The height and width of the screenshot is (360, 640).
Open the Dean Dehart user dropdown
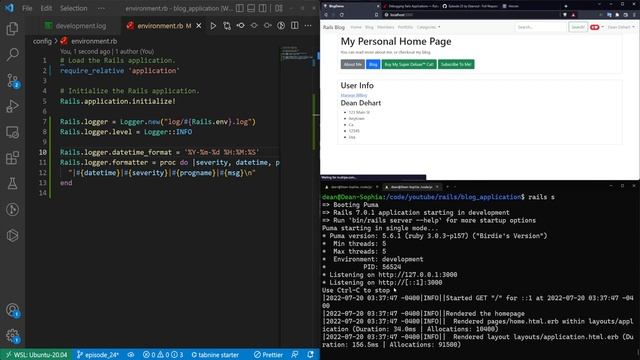[x=621, y=27]
